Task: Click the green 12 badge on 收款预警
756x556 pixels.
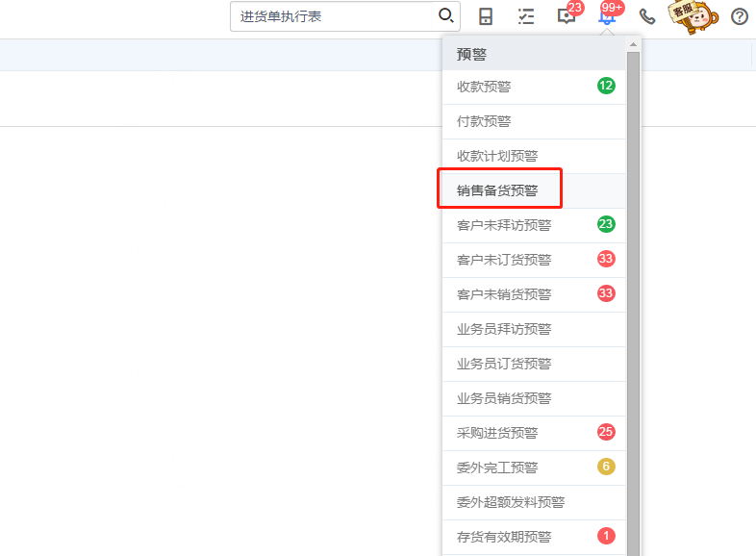Action: (606, 86)
